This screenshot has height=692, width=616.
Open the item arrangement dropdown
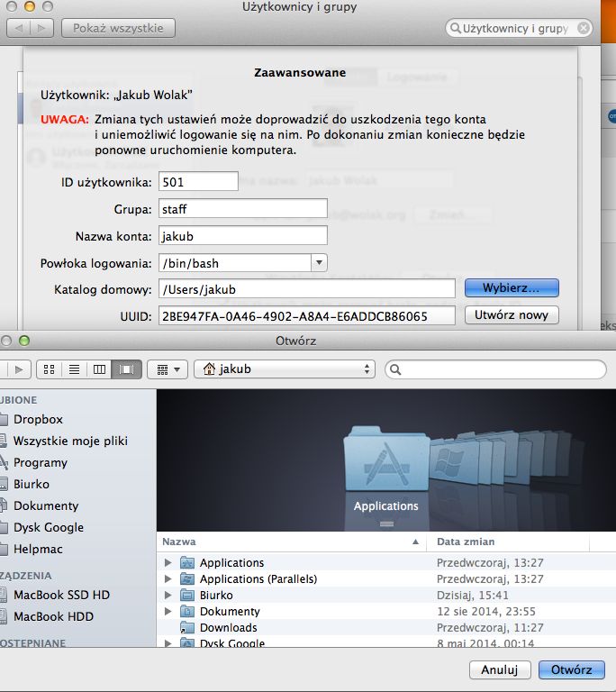coord(168,369)
